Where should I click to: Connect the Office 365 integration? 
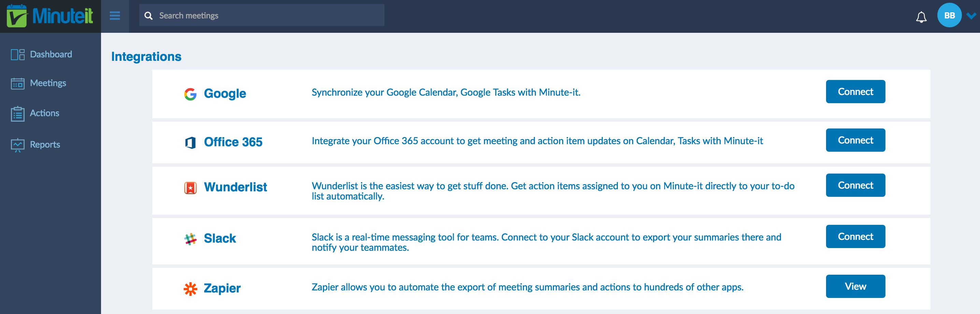855,140
